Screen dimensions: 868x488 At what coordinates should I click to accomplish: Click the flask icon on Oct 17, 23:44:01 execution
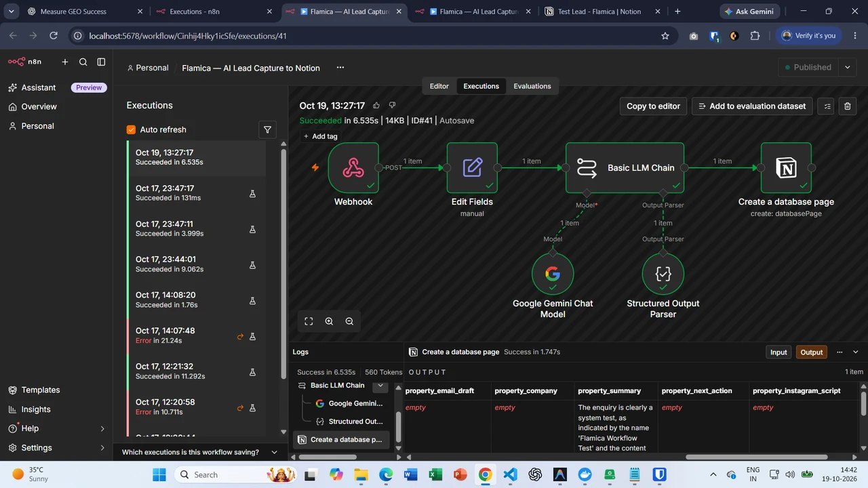tap(252, 265)
